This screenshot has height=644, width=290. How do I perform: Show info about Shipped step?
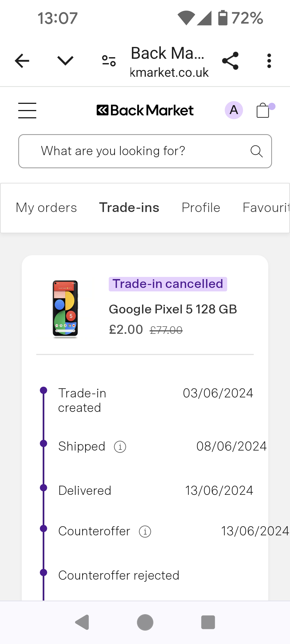(120, 447)
